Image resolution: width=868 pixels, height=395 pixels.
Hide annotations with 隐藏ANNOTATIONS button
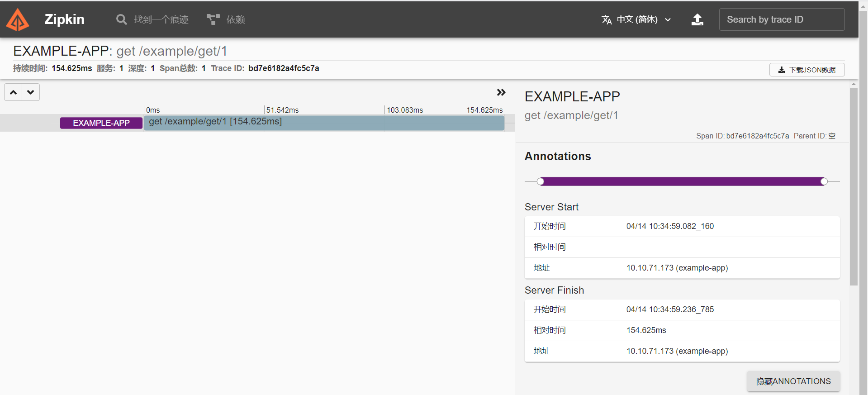point(793,381)
